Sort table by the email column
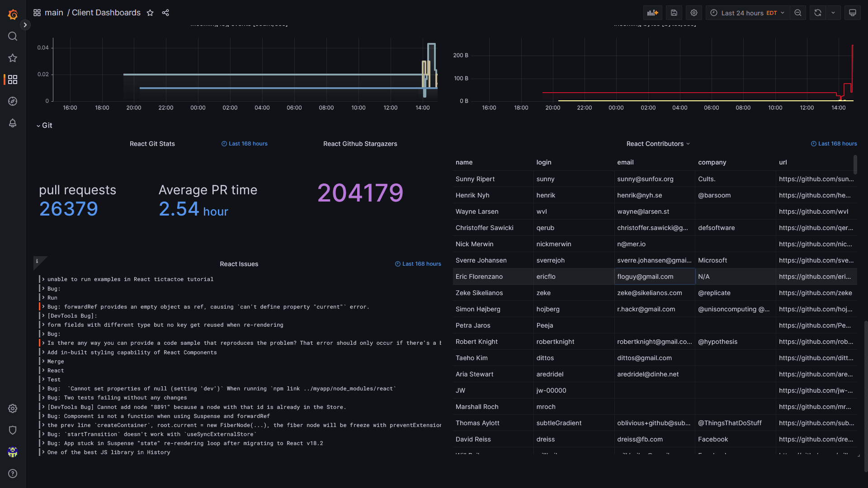 (x=625, y=162)
